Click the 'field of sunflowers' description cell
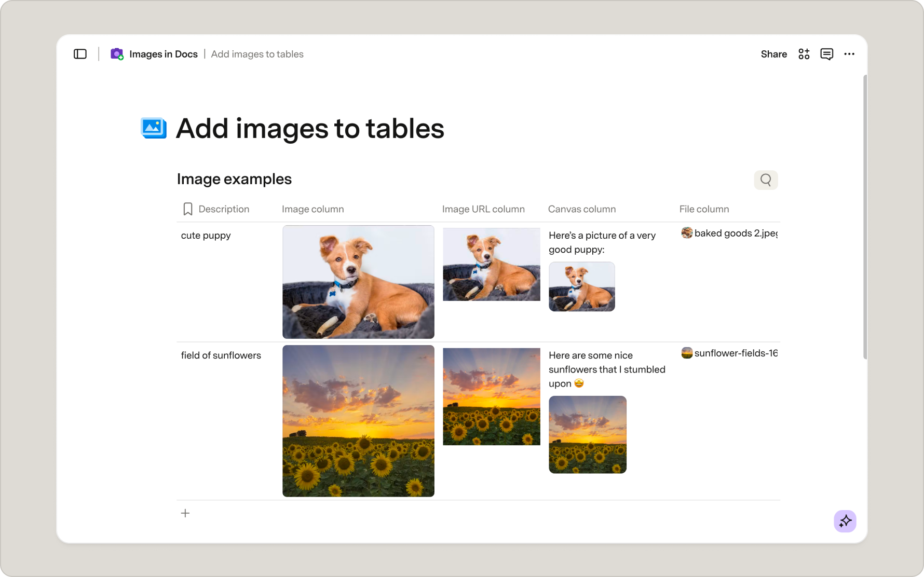Image resolution: width=924 pixels, height=577 pixels. coord(221,355)
